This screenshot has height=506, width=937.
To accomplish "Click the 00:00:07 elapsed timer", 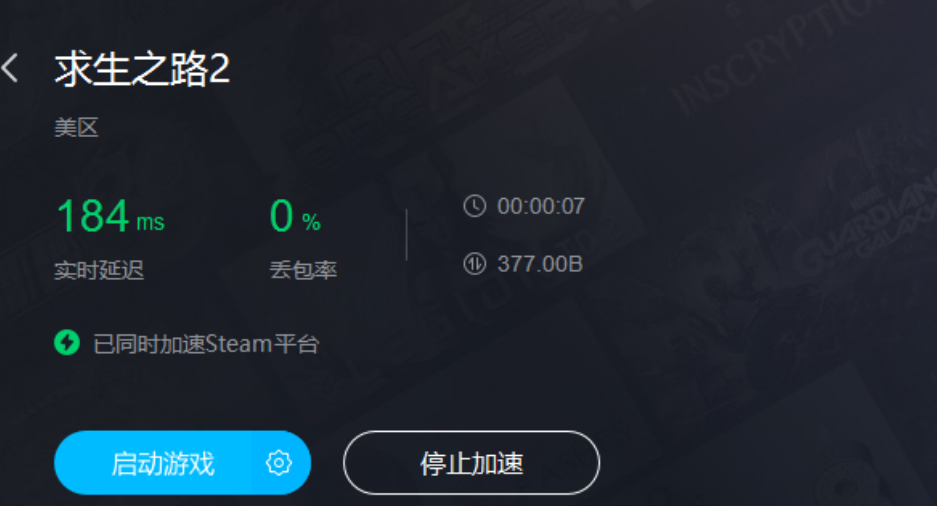I will point(541,206).
